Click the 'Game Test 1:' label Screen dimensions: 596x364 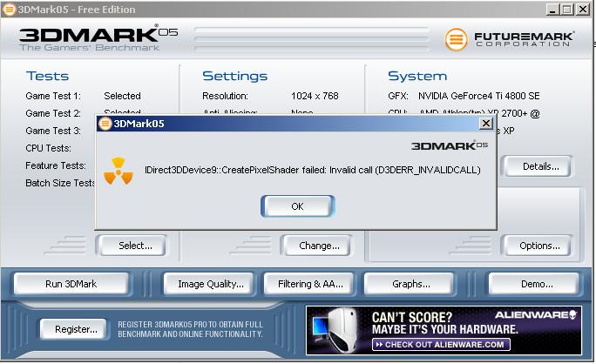tap(53, 96)
